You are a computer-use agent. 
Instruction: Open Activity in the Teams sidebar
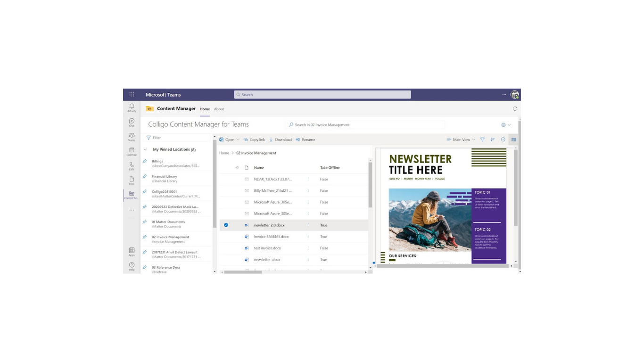[132, 108]
